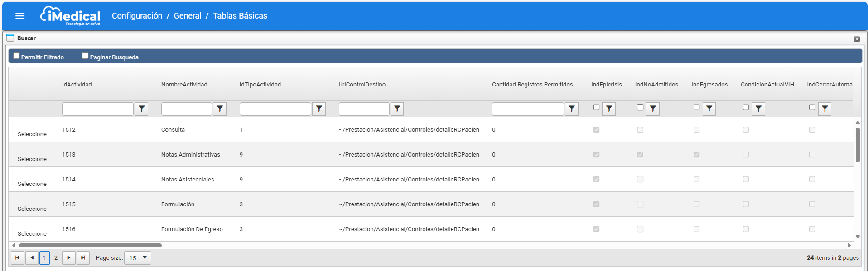The width and height of the screenshot is (868, 271).
Task: Open the Page size dropdown
Action: coord(138,258)
